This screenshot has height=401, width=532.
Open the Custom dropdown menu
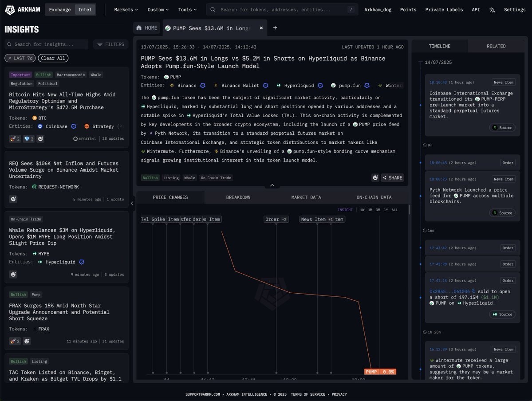tap(158, 9)
